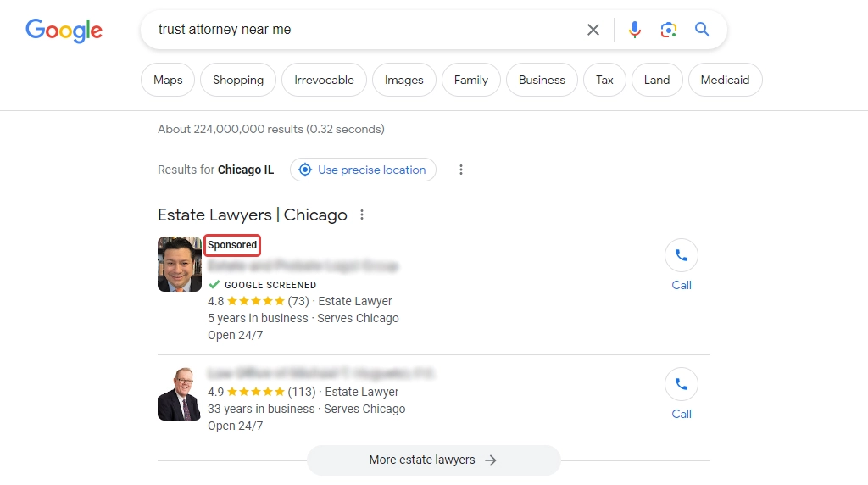Clear the search query with X icon
This screenshot has width=868, height=485.
pos(593,30)
